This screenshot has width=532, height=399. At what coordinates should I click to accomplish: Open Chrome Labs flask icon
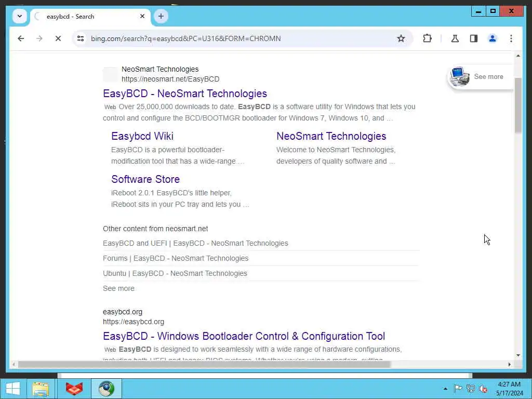[x=455, y=38]
